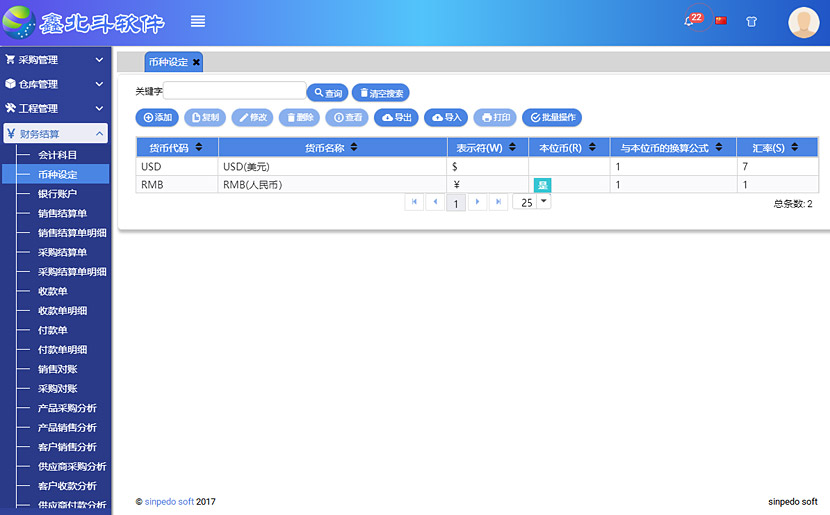Click the $ symbol cell
This screenshot has height=515, width=830.
click(488, 167)
